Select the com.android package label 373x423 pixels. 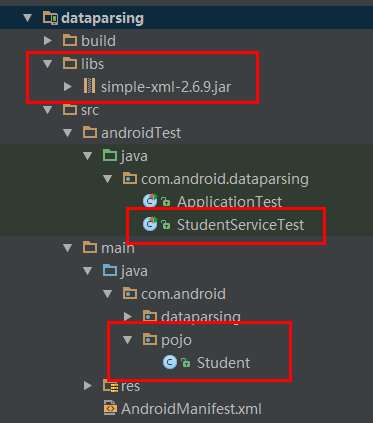(183, 294)
